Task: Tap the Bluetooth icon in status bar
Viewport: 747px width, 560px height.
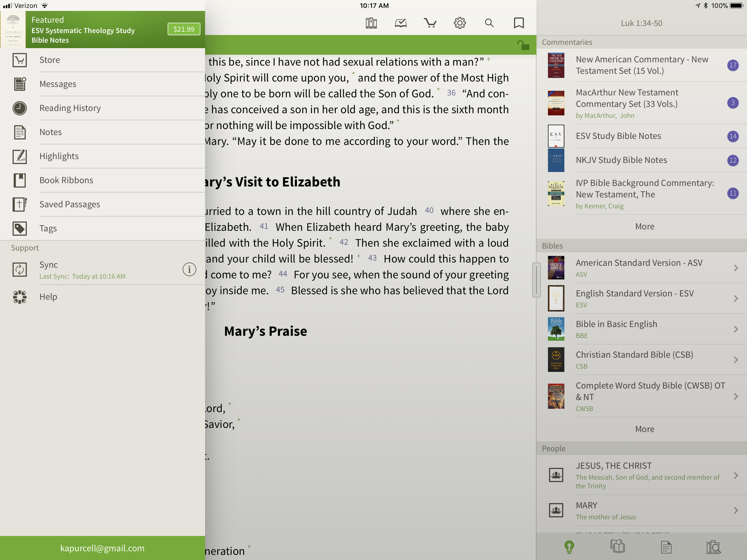Action: click(x=705, y=6)
